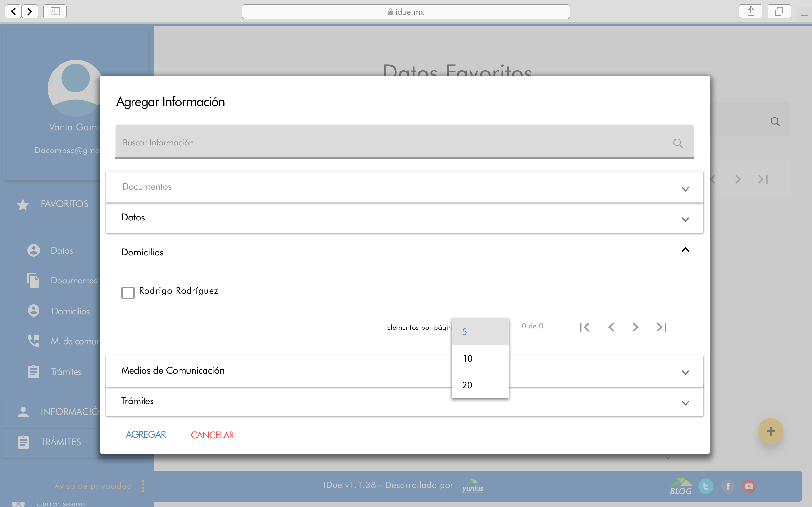
Task: Click the Buscar Información search field
Action: coord(386,143)
